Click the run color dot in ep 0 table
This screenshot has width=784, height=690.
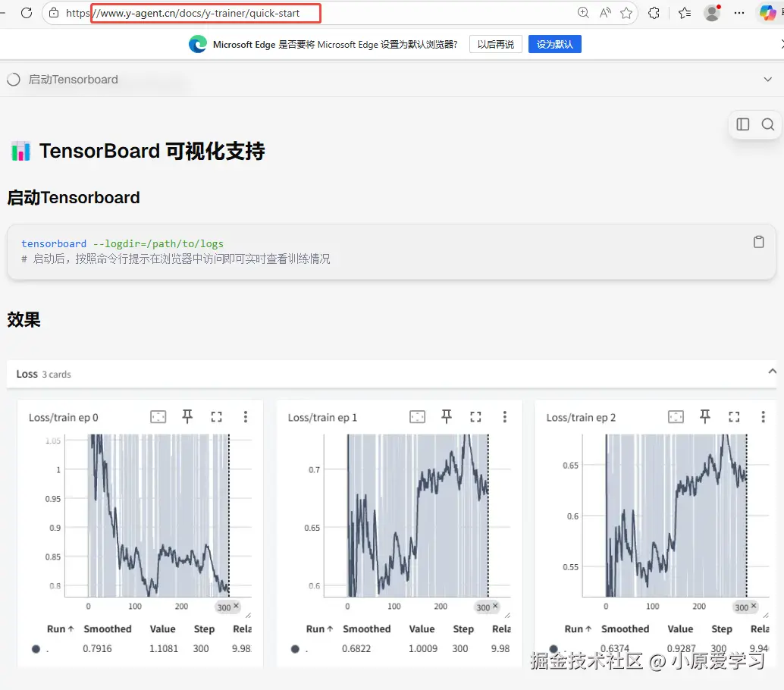pos(36,649)
